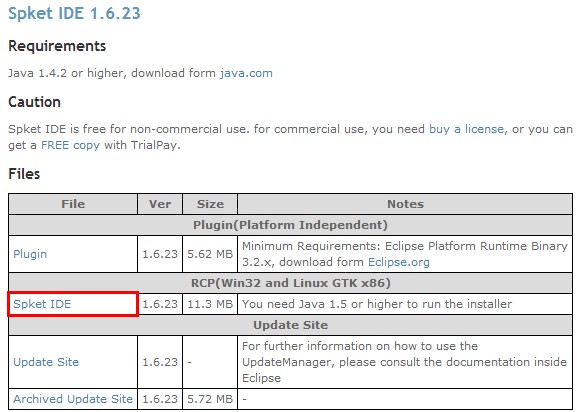577x412 pixels.
Task: Click the 'You need Java 1.5 or higher' note
Action: [x=377, y=304]
